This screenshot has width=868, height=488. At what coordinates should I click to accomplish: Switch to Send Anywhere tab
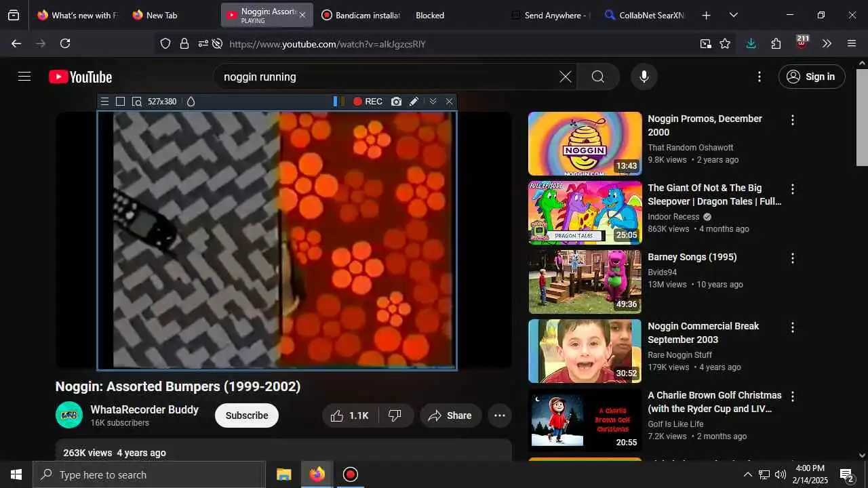[x=550, y=15]
